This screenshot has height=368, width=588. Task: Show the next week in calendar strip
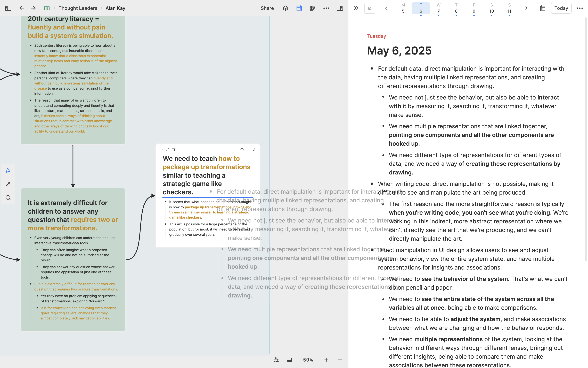526,8
